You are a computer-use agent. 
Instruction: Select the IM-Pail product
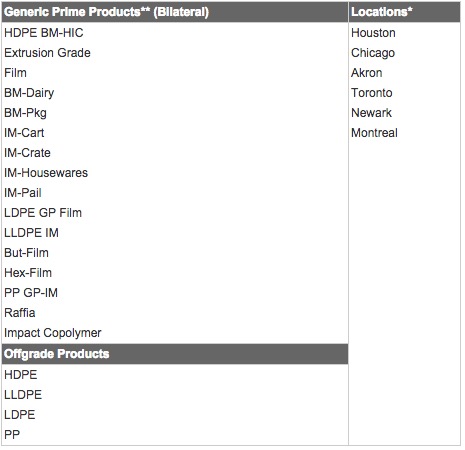(23, 193)
